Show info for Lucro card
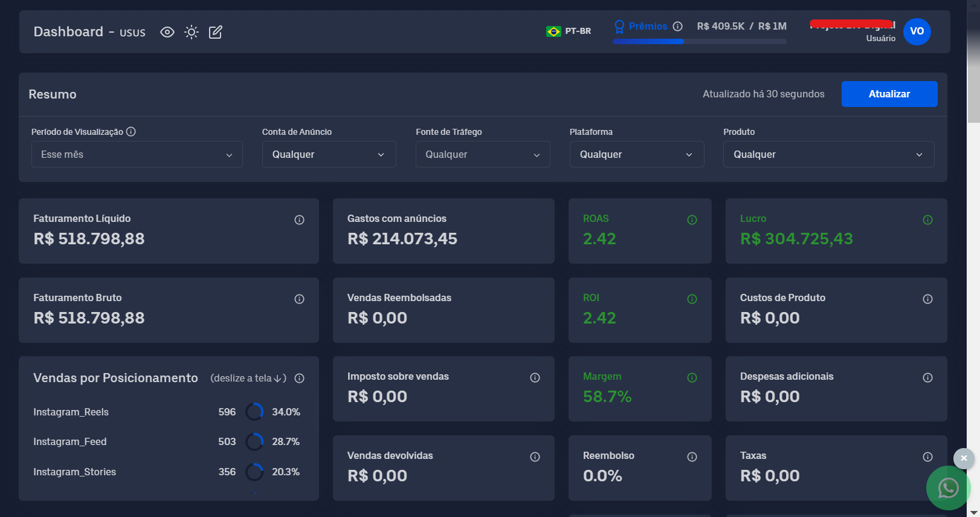Viewport: 980px width, 517px height. pos(927,220)
